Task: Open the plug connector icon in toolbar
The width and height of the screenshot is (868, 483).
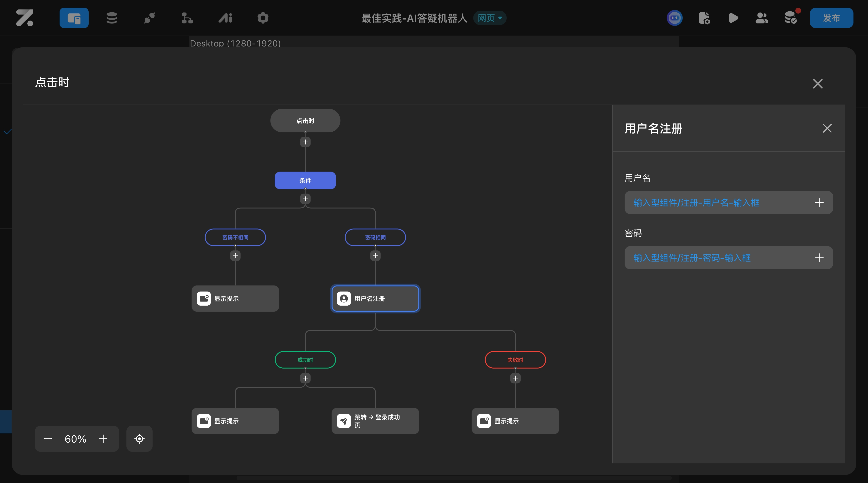Action: point(150,18)
